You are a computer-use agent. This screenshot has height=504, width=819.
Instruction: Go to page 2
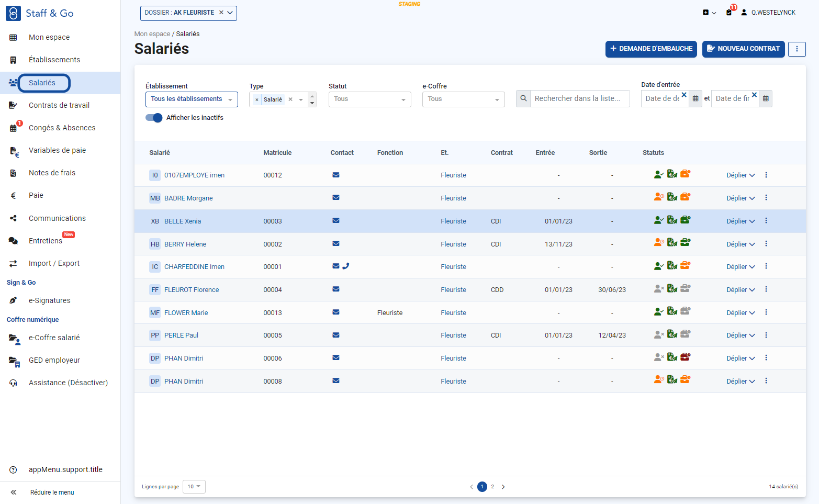[492, 487]
